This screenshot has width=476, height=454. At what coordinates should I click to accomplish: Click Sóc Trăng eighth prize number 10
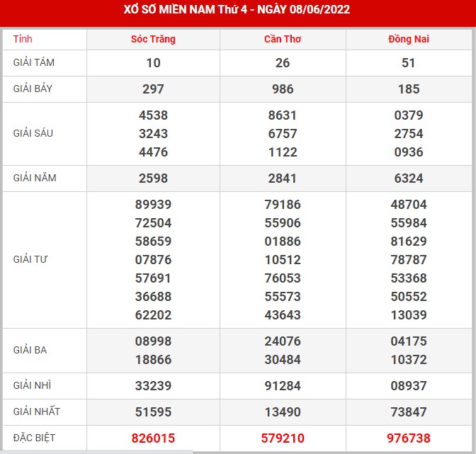tap(153, 63)
